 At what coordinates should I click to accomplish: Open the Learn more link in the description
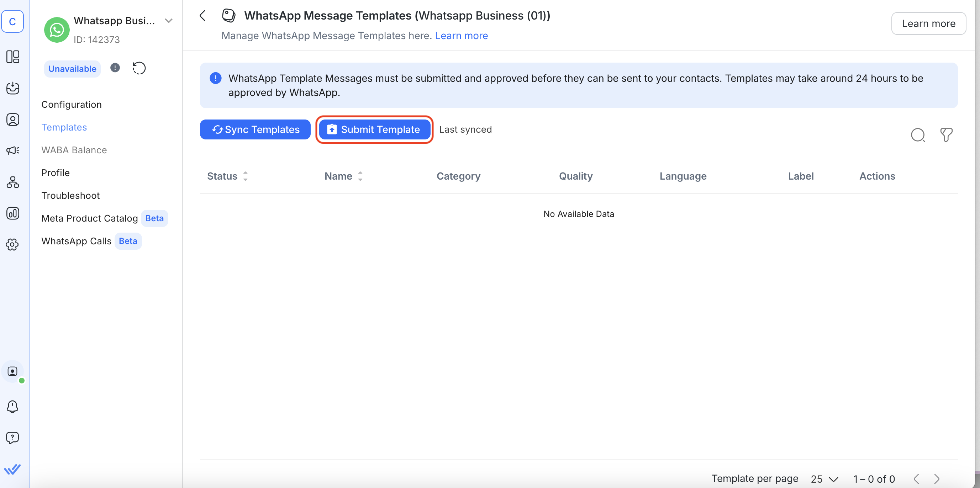click(x=461, y=35)
